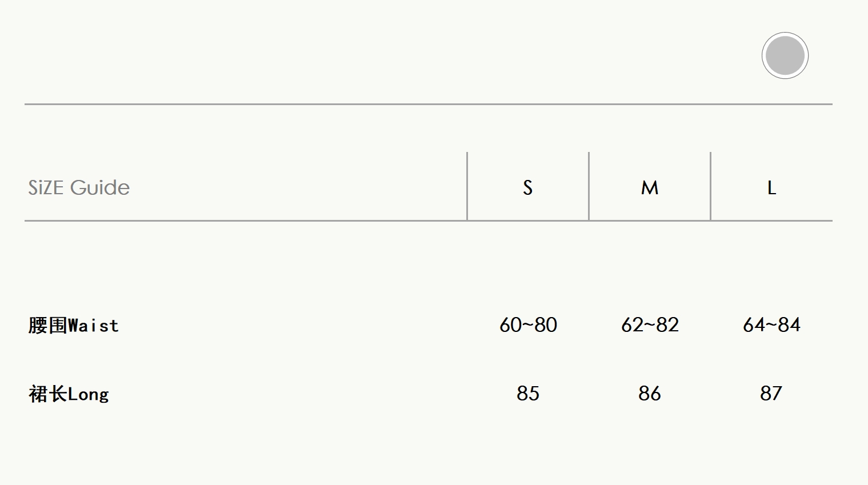
Task: Click the skirt length value 87
Action: point(771,394)
